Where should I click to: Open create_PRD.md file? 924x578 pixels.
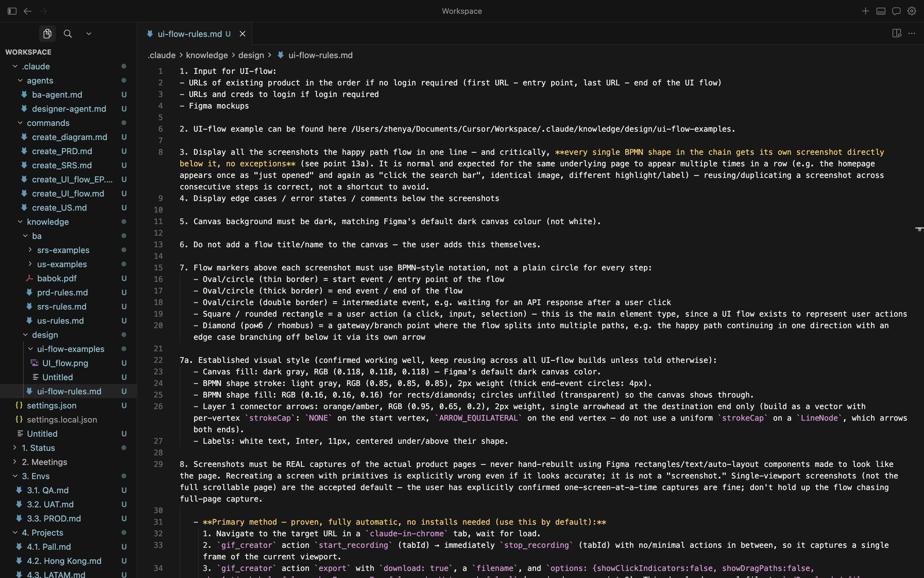pos(68,151)
